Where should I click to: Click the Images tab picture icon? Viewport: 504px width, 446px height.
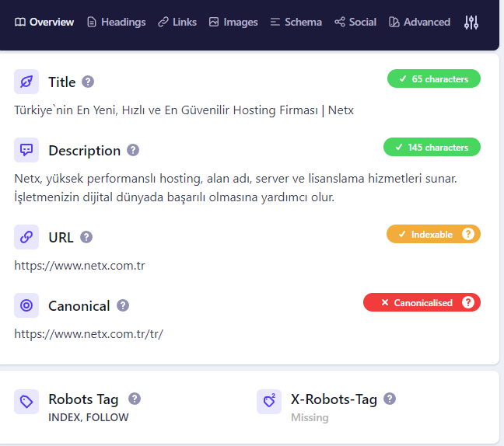214,23
